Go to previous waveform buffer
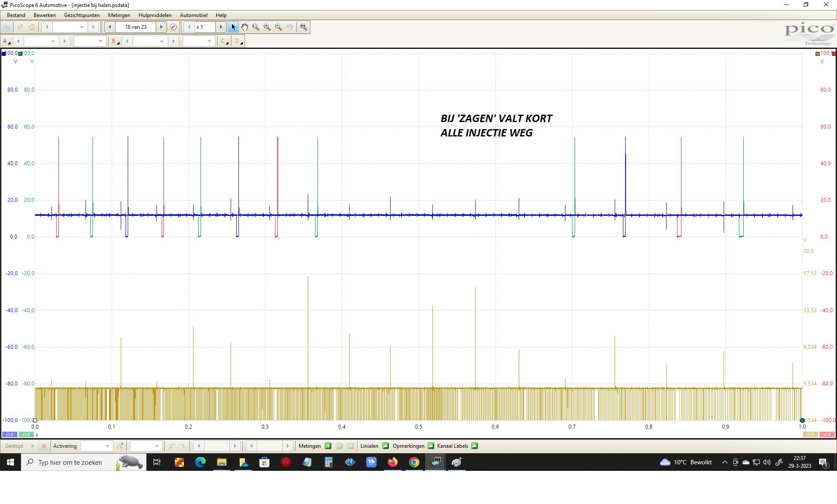The image size is (837, 504). (x=110, y=27)
